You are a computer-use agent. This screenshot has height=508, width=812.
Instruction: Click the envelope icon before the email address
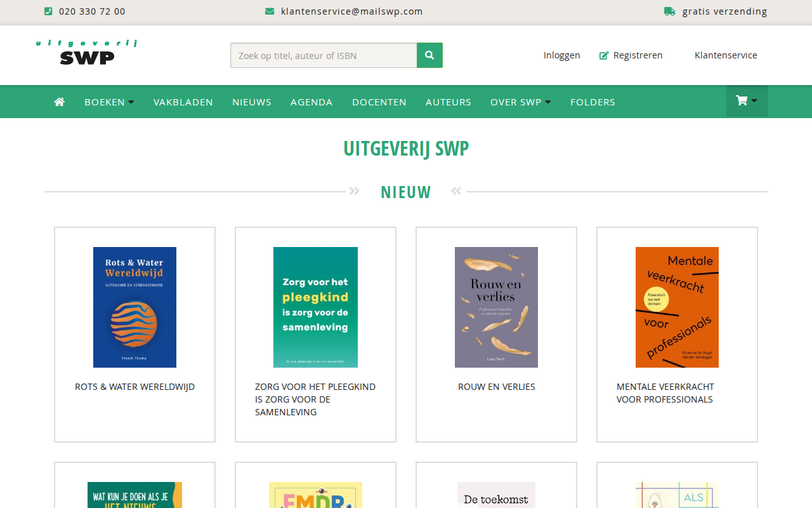(270, 11)
